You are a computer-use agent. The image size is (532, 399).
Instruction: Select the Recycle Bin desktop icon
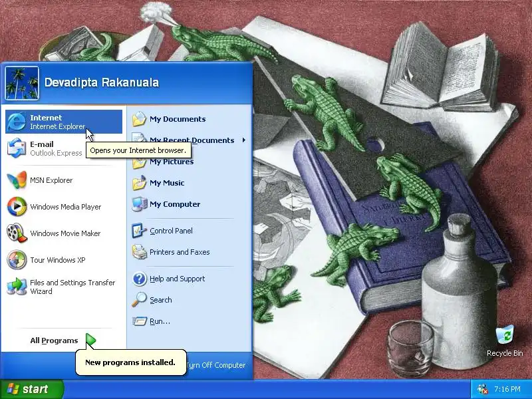click(505, 335)
